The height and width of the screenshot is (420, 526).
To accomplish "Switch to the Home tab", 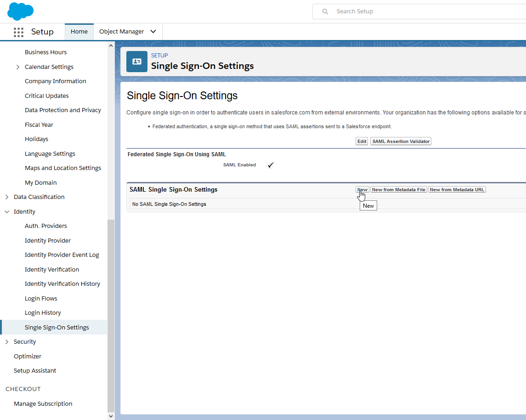I will click(x=79, y=32).
